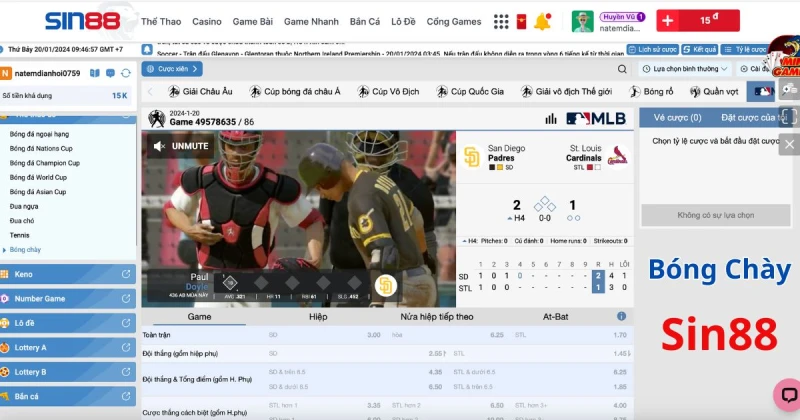This screenshot has width=800, height=420.
Task: Expand the Number Game section
Action: pyautogui.click(x=68, y=299)
